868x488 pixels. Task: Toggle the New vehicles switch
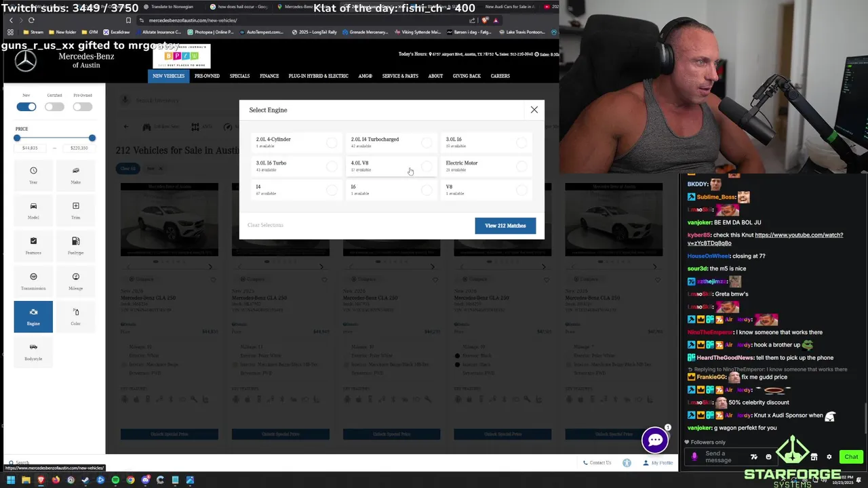(26, 106)
